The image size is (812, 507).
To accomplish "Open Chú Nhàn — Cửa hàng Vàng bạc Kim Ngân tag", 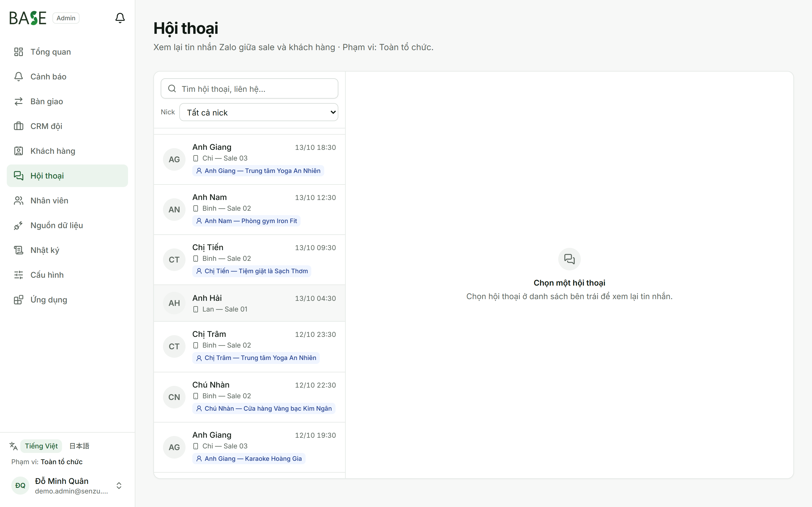I will [264, 408].
